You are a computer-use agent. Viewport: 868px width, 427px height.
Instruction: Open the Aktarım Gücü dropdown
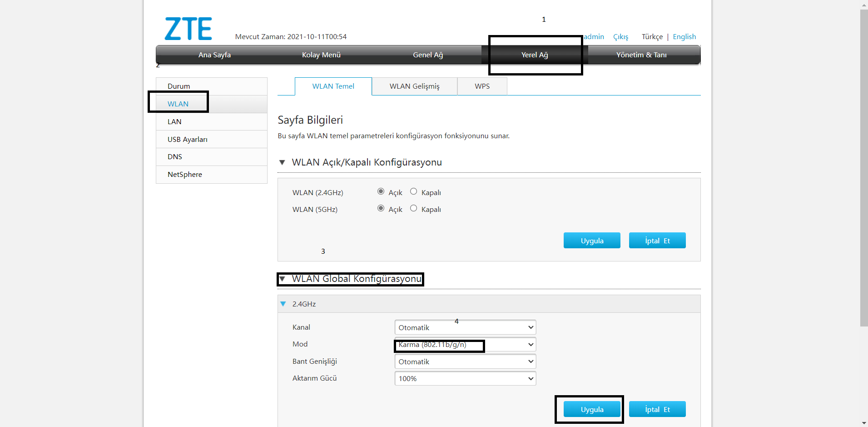click(465, 378)
